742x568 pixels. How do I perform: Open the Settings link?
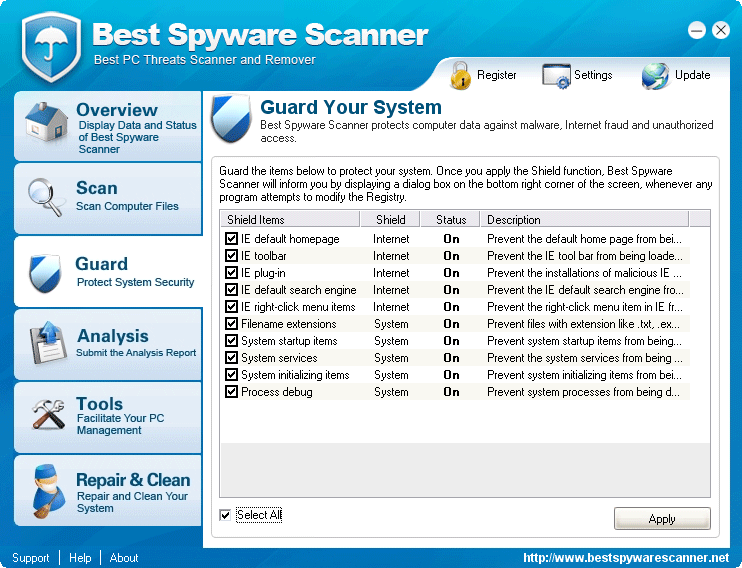click(x=593, y=75)
